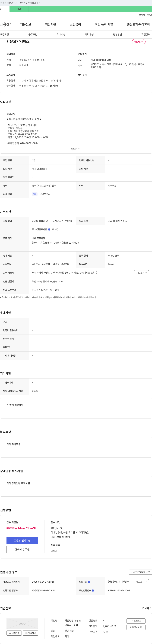Click the 고용24 logo

(6, 24)
